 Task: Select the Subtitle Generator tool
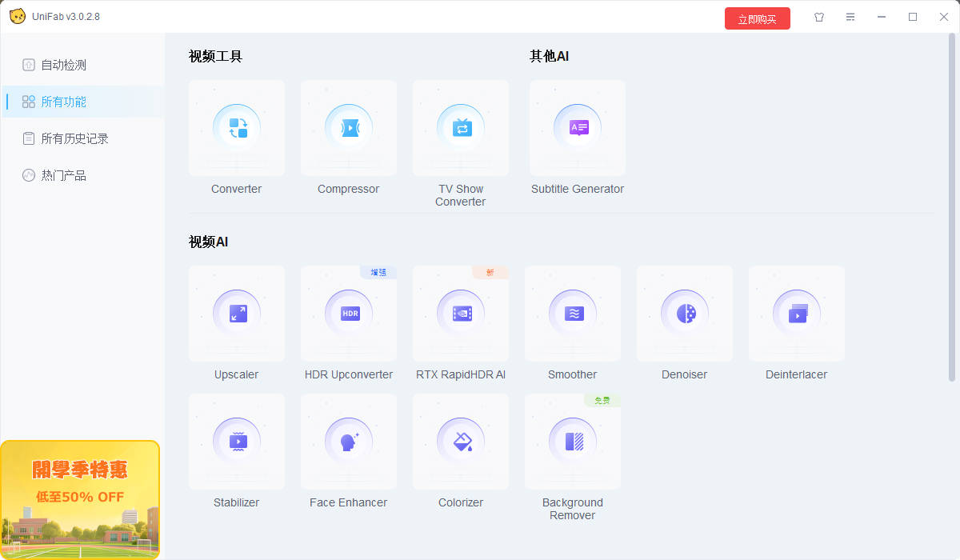coord(578,128)
